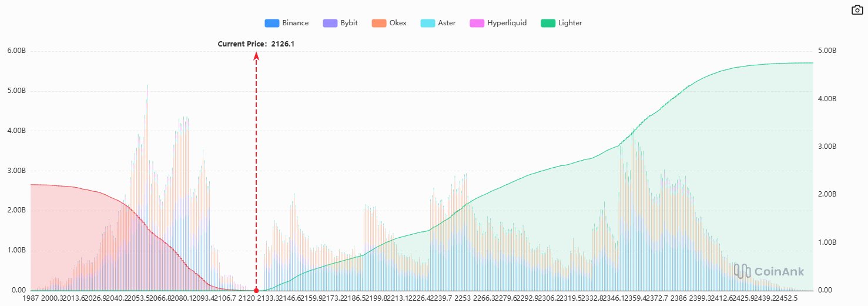Click right axis label 2.00B
868x306 pixels.
827,194
